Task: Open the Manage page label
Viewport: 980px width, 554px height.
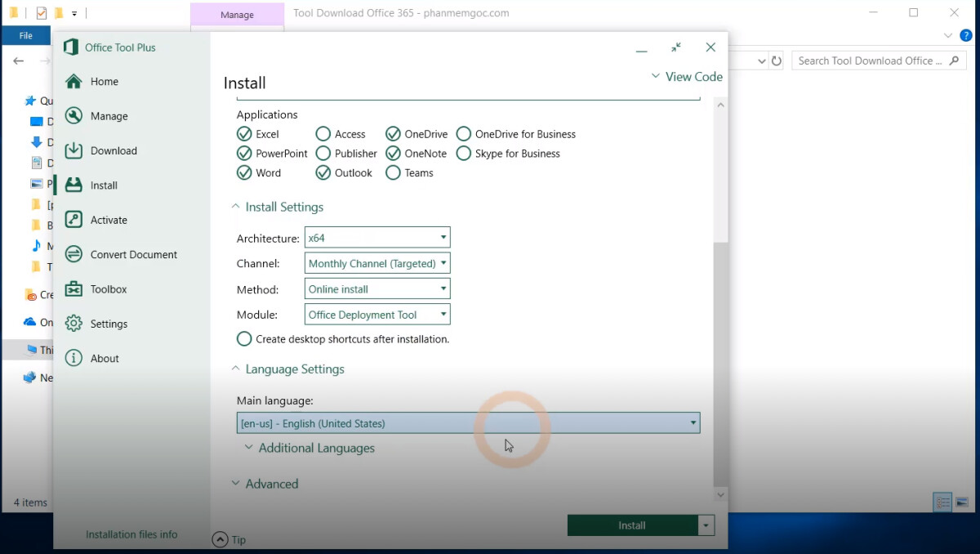Action: coord(109,116)
